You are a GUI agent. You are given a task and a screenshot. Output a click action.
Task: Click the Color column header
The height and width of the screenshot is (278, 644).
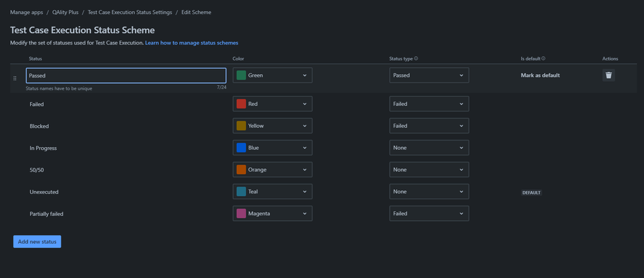pyautogui.click(x=238, y=59)
